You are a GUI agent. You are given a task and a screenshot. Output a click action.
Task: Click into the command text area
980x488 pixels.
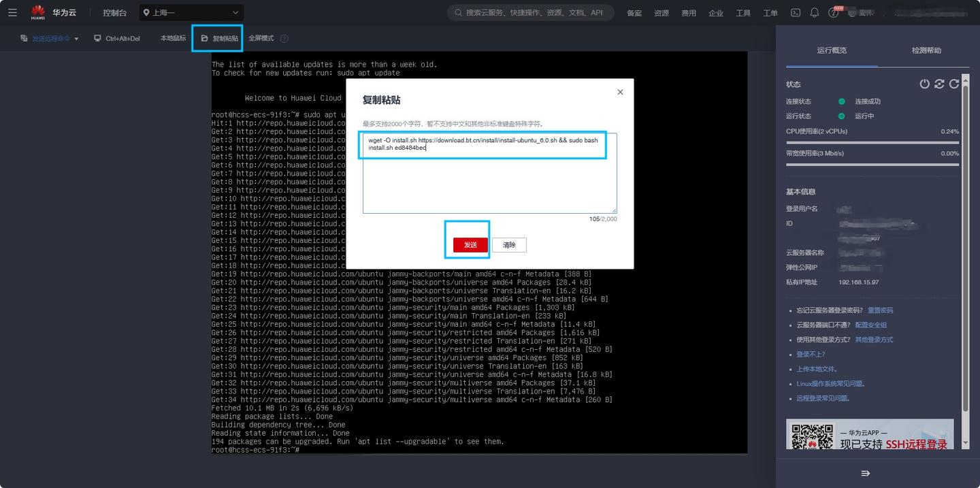[489, 173]
